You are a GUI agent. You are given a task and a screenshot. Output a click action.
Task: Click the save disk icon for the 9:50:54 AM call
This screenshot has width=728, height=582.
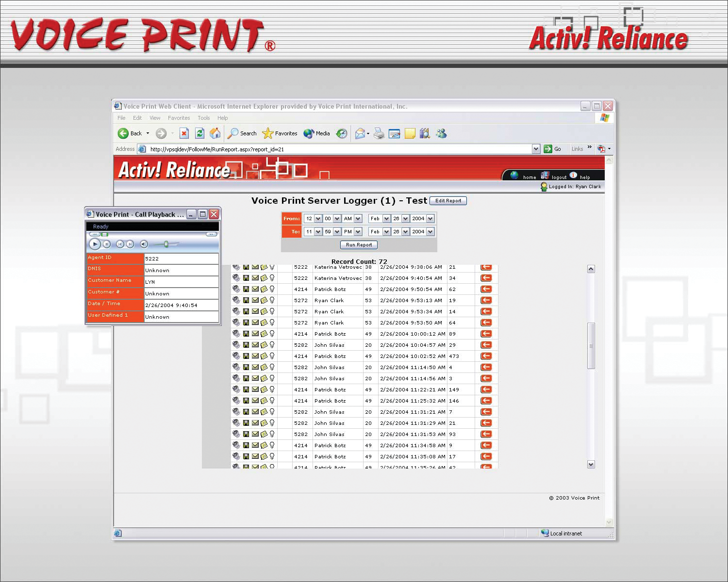pyautogui.click(x=246, y=290)
